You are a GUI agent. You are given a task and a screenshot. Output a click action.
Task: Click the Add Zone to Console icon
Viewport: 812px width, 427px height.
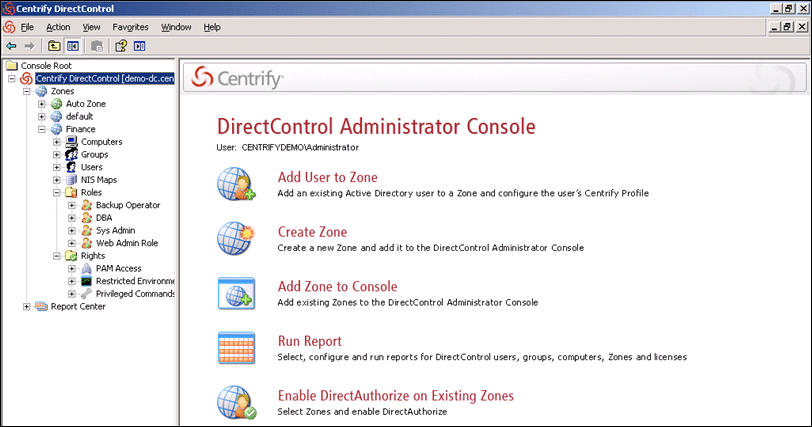click(x=236, y=293)
